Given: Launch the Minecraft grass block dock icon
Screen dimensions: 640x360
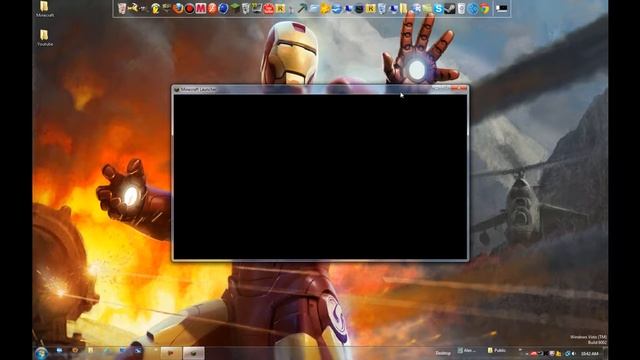Looking at the screenshot, I should coord(235,8).
